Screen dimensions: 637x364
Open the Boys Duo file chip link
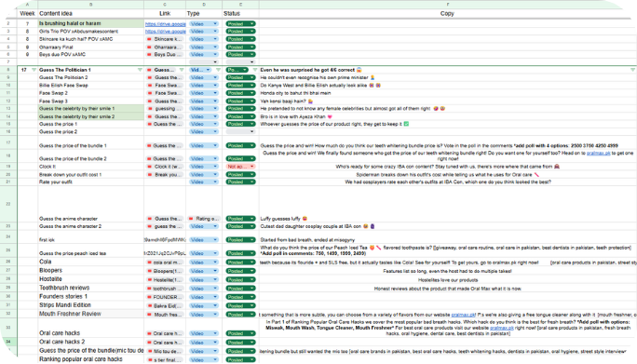[165, 54]
